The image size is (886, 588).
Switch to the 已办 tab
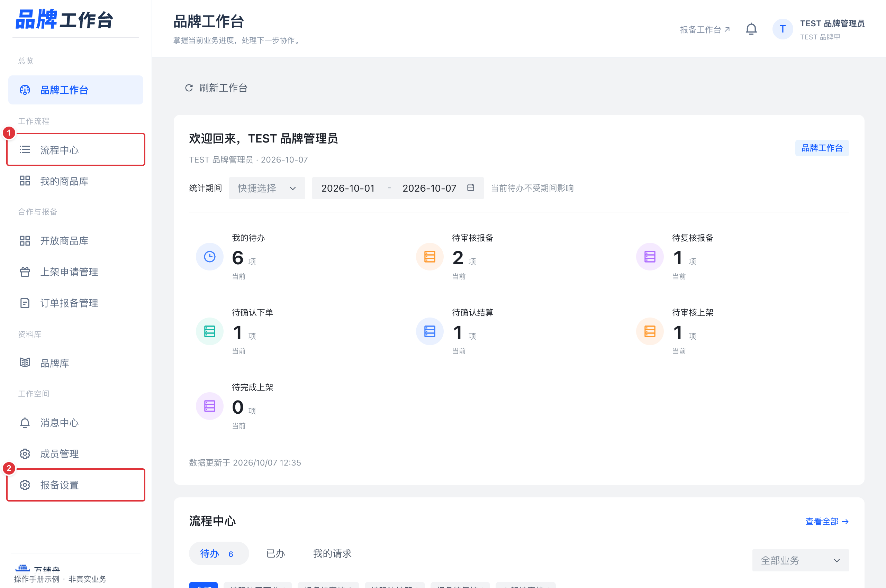click(x=275, y=553)
